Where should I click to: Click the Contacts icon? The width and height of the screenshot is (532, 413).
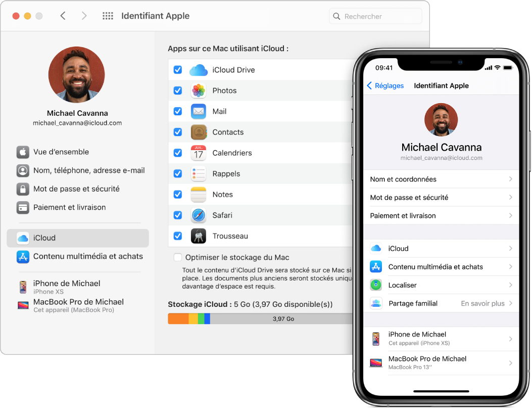pyautogui.click(x=198, y=132)
